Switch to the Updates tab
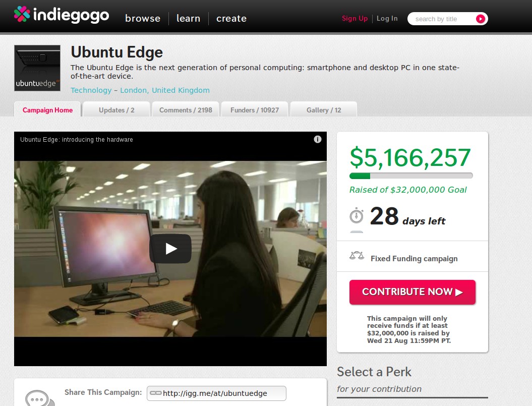Image resolution: width=532 pixels, height=406 pixels. [116, 109]
